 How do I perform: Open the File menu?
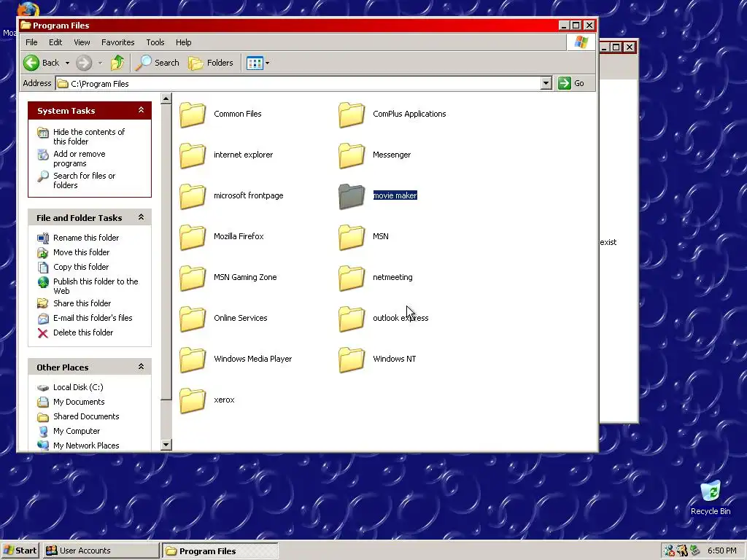click(31, 42)
